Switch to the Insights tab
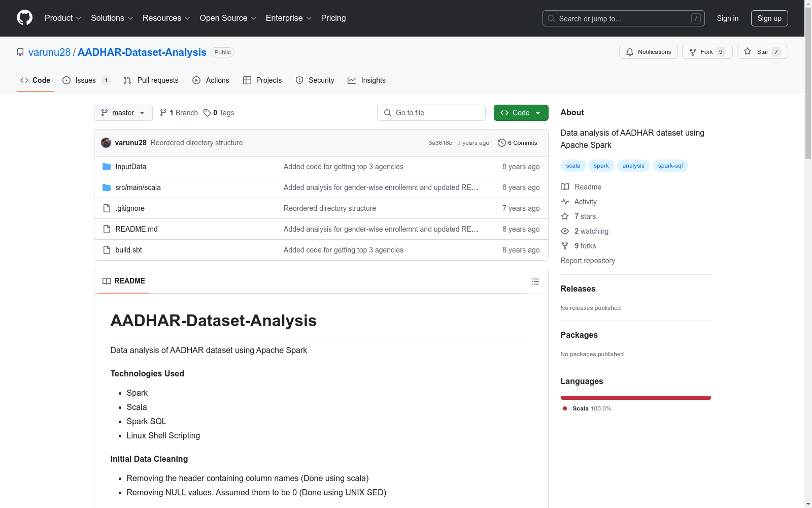812x508 pixels. point(367,80)
